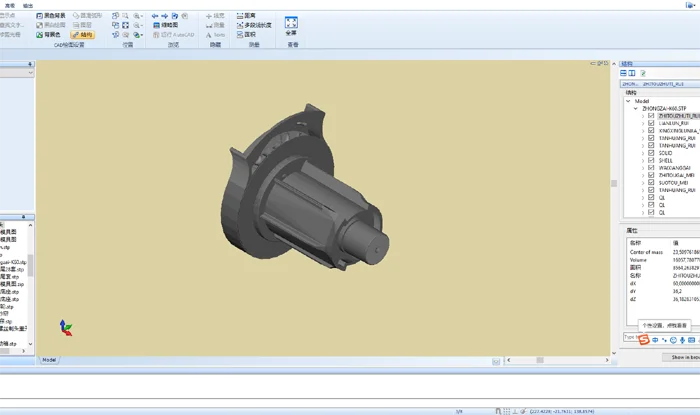Toggle the SHELL part checkbox

point(651,158)
